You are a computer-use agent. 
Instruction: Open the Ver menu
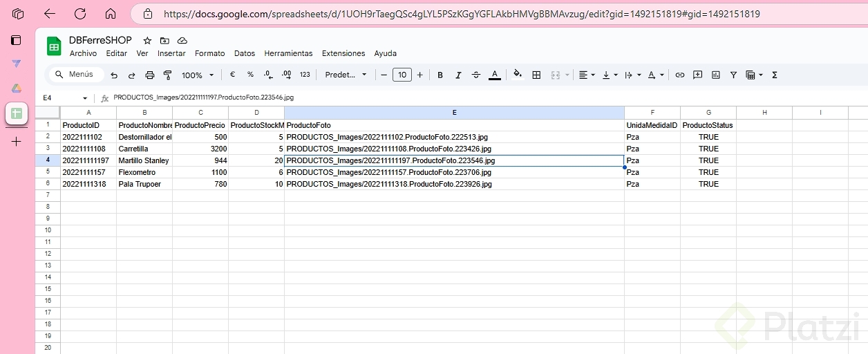[142, 53]
